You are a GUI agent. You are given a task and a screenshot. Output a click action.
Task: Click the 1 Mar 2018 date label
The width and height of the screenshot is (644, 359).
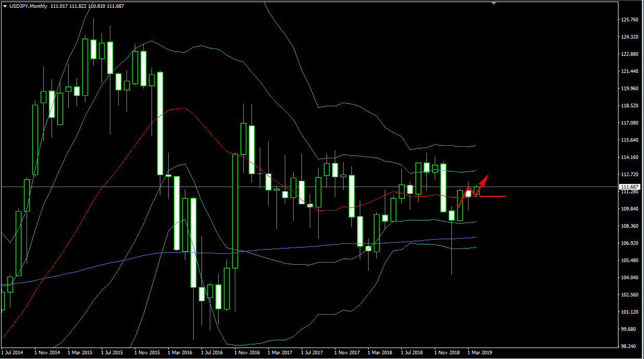[x=381, y=353]
